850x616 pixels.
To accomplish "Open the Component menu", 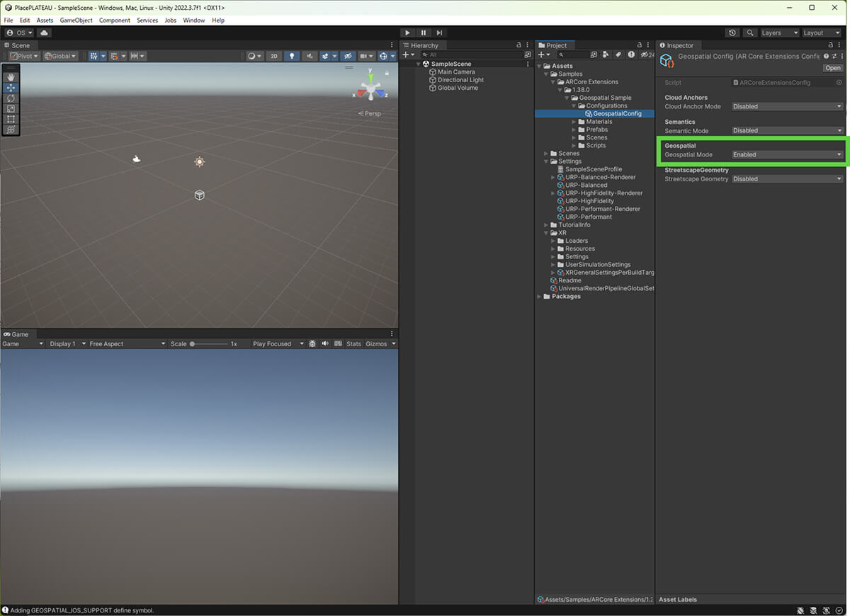I will (x=114, y=20).
